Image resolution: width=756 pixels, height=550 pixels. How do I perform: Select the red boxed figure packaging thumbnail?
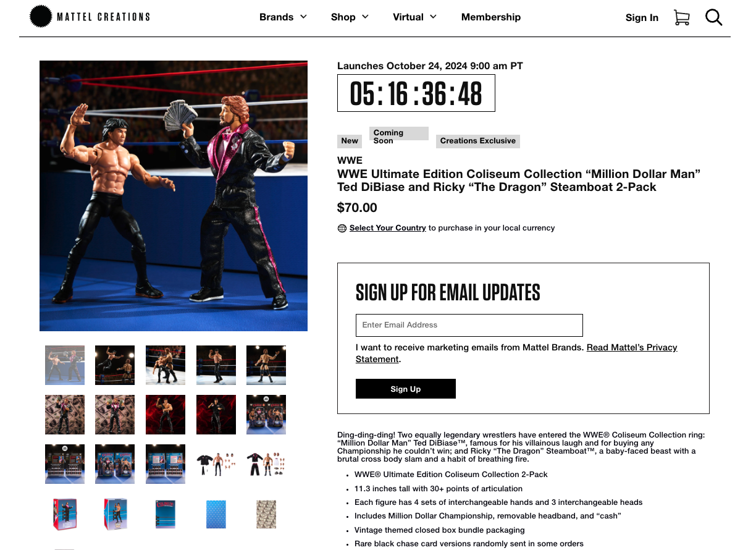pyautogui.click(x=65, y=514)
